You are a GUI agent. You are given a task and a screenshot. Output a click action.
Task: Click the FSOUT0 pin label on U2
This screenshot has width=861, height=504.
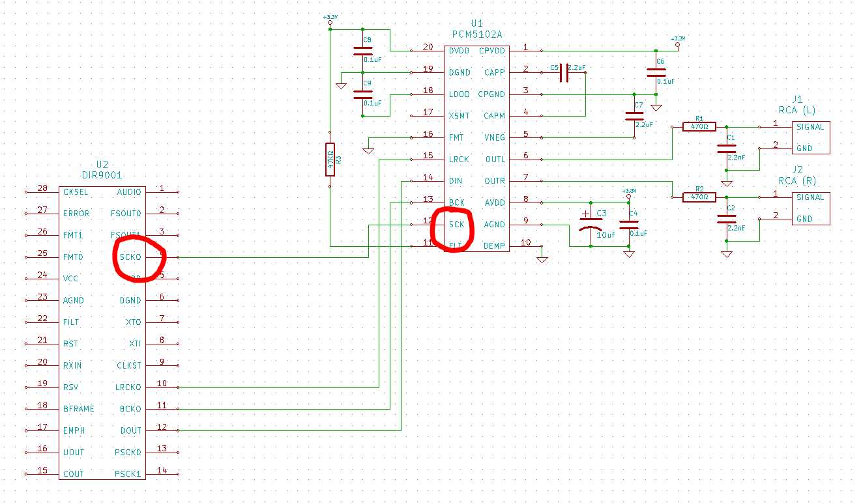pyautogui.click(x=126, y=214)
